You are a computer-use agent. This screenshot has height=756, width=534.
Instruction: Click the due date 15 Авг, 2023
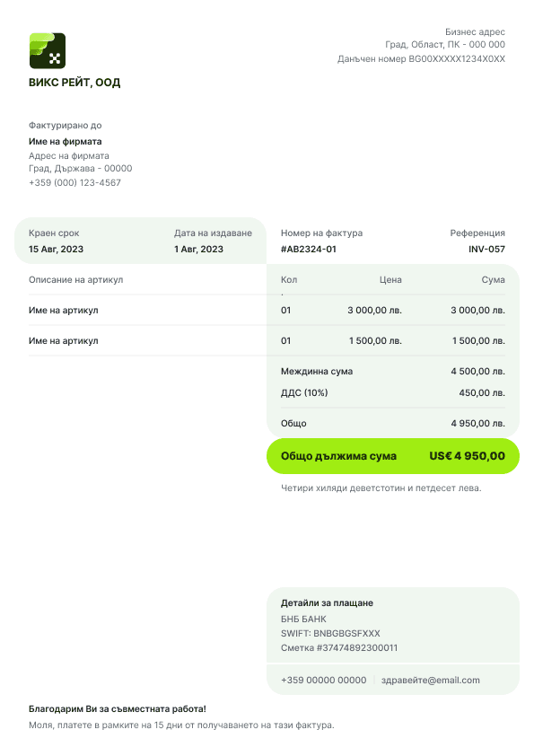coord(56,250)
